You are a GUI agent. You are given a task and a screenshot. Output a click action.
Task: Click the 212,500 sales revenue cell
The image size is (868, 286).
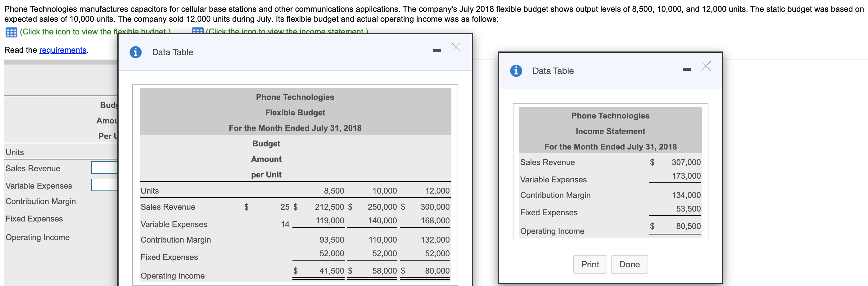click(330, 207)
